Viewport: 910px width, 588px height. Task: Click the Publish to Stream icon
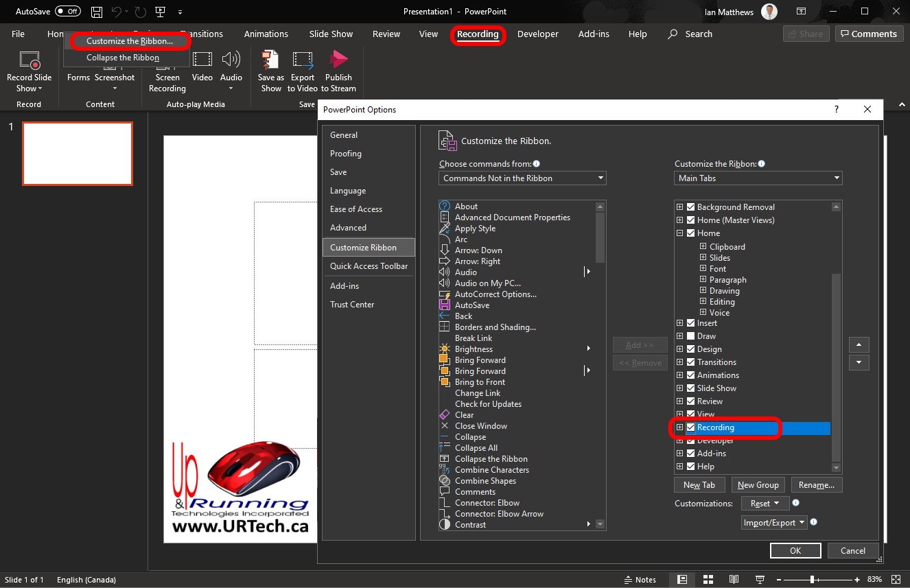(x=338, y=60)
